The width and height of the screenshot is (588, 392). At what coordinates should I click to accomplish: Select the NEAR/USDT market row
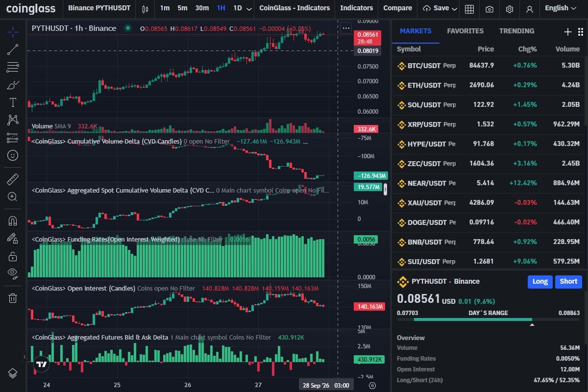click(x=490, y=183)
